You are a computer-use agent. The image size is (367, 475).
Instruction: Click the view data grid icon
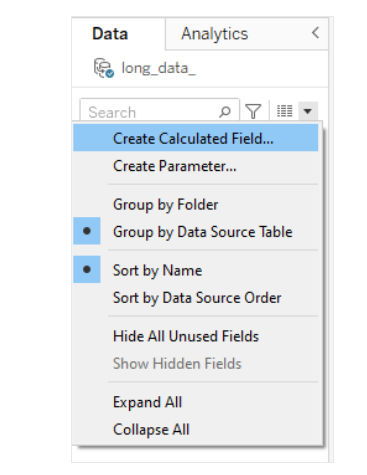click(285, 111)
